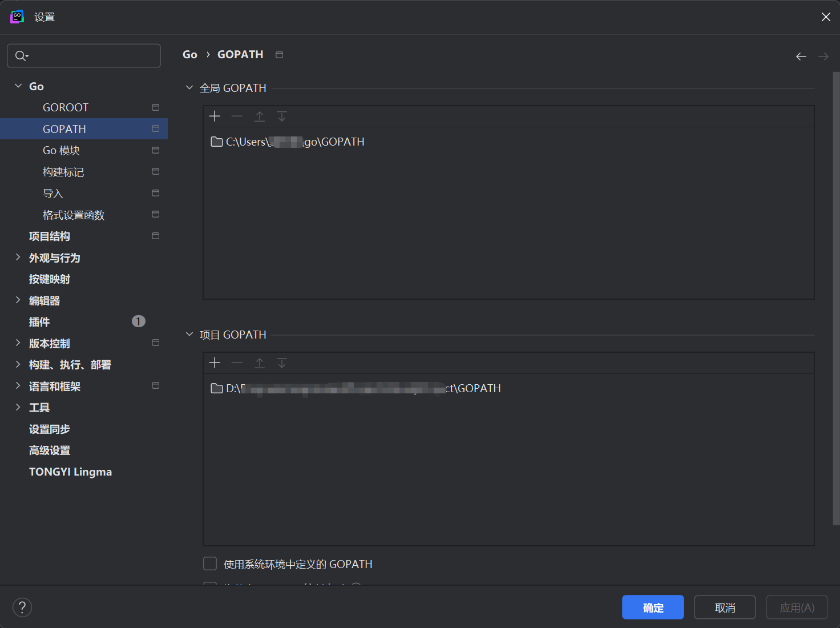This screenshot has height=628, width=840.
Task: Click project-level icon beside GOROOT item
Action: click(x=155, y=107)
